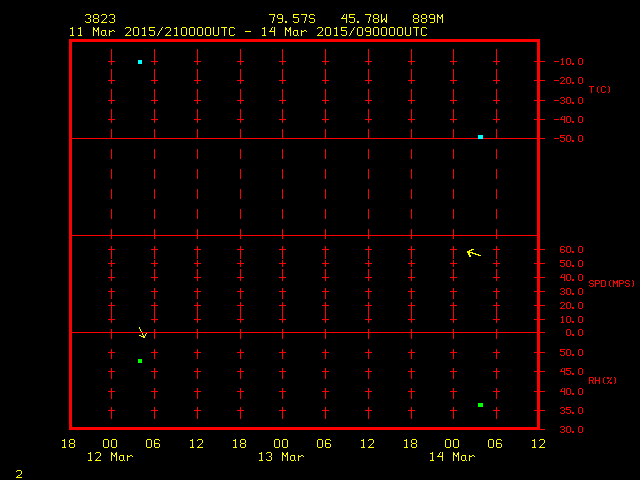Click the RH(%) humidity axis label
The height and width of the screenshot is (480, 640).
coord(599,381)
